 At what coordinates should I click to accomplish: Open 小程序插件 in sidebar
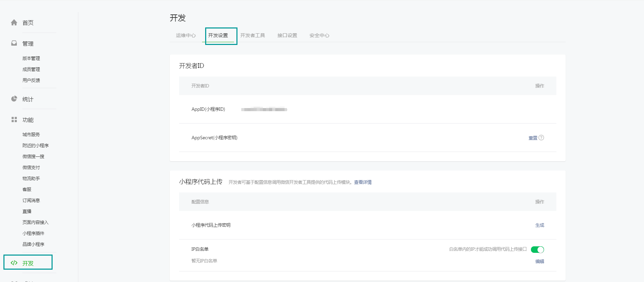coord(33,233)
